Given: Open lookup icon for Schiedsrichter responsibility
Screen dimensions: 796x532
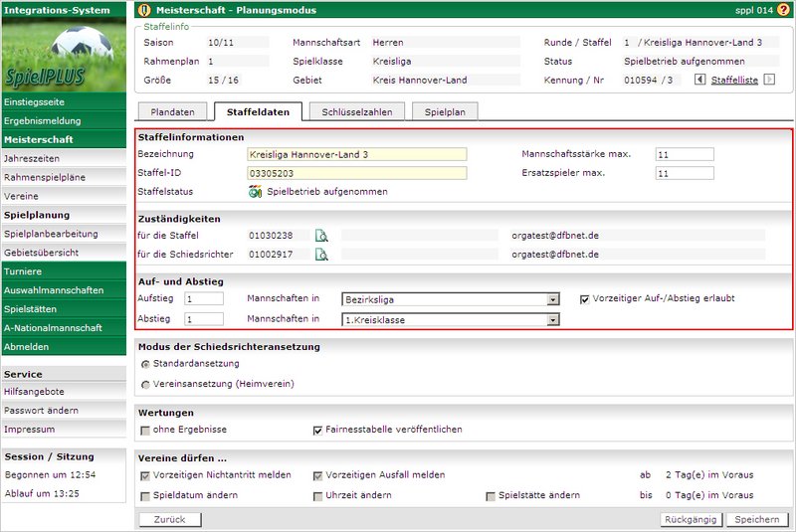Looking at the screenshot, I should (x=321, y=255).
